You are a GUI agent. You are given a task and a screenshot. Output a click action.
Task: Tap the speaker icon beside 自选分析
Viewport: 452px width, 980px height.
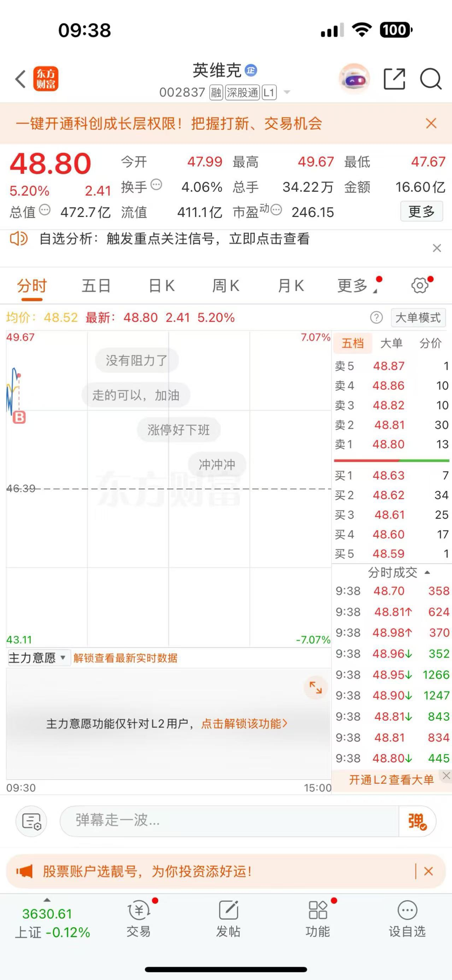click(x=18, y=239)
